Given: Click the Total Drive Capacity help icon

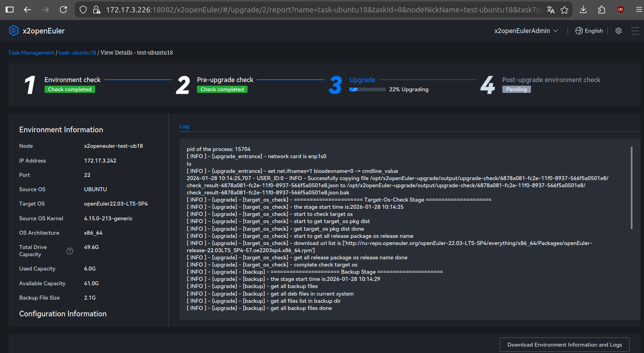Looking at the screenshot, I should (70, 251).
